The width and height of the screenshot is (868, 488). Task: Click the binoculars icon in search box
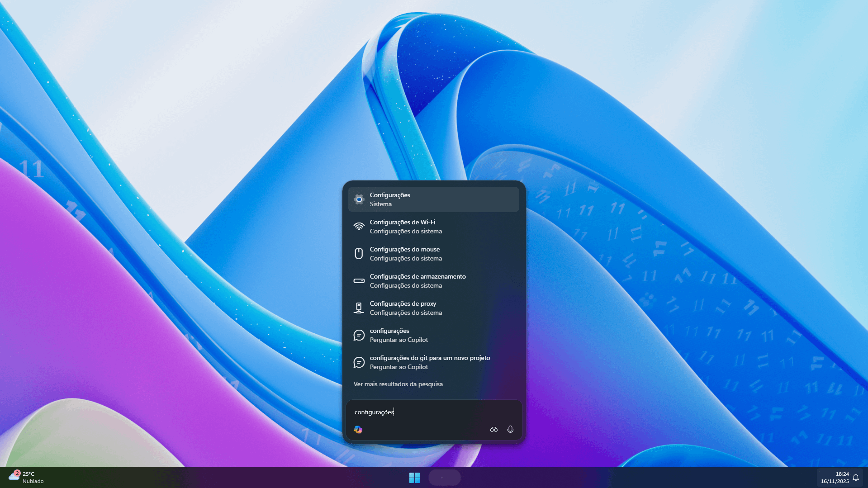click(493, 429)
